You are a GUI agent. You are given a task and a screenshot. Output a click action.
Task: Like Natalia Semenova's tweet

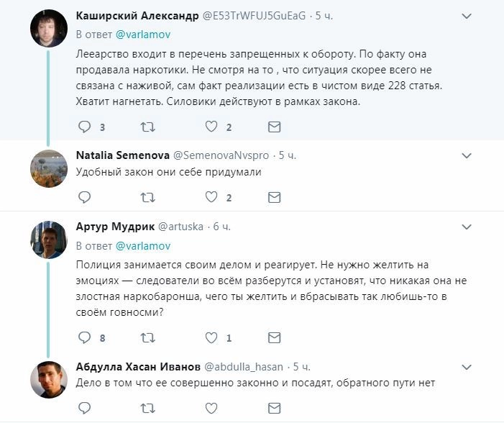click(x=211, y=197)
